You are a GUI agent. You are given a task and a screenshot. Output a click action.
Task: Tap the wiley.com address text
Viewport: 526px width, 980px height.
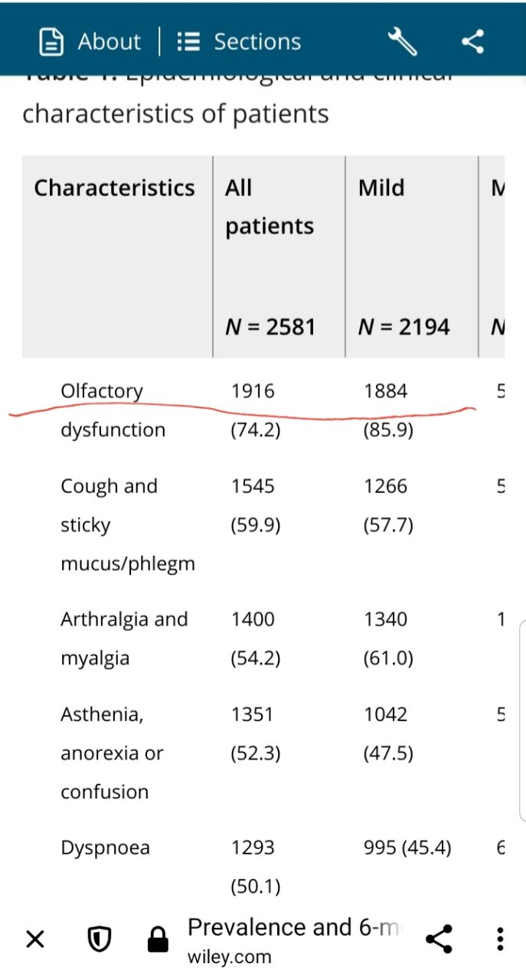pos(229,956)
